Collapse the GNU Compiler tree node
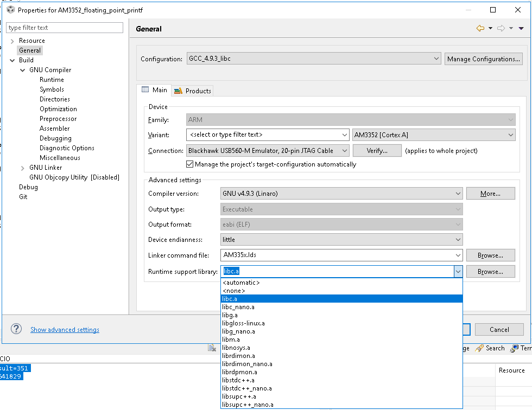Viewport: 532px width, 410px height. 23,70
